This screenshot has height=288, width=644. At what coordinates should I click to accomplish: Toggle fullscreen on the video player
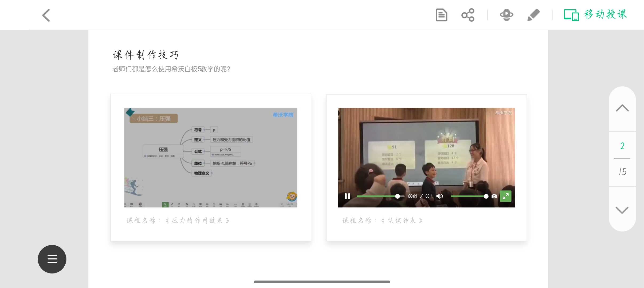(505, 196)
